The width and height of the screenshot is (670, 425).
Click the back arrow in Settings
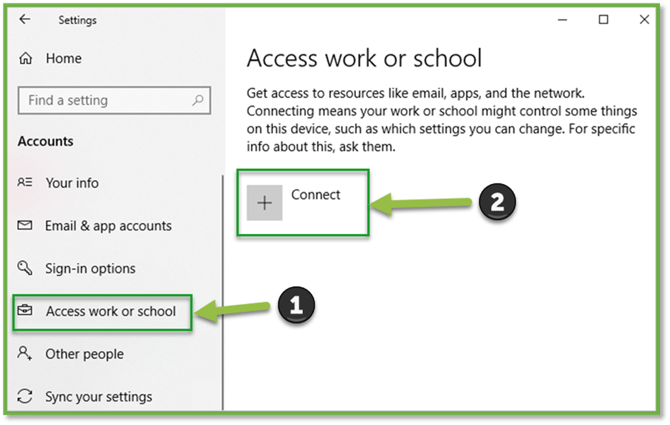click(x=25, y=19)
